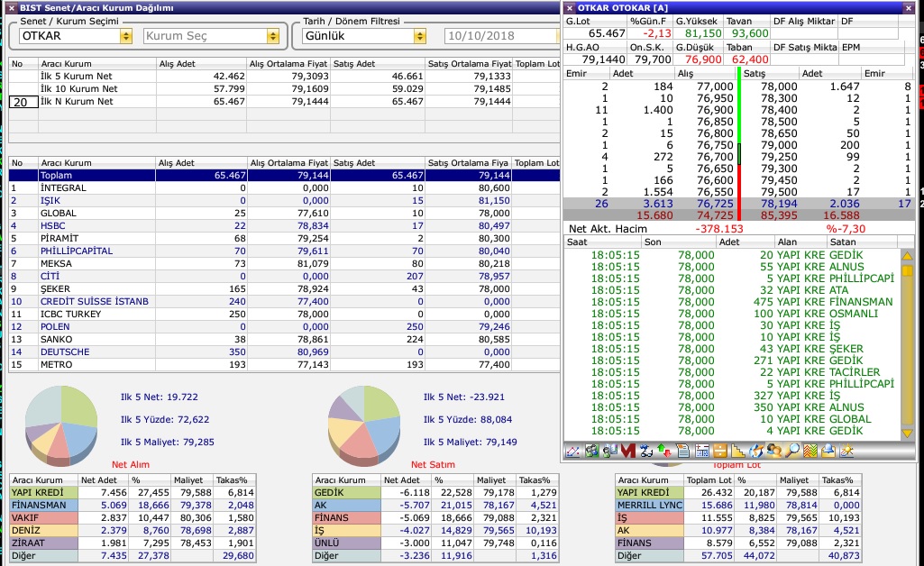Select the Toplam row in broker table
Image resolution: width=924 pixels, height=566 pixels.
click(x=284, y=176)
